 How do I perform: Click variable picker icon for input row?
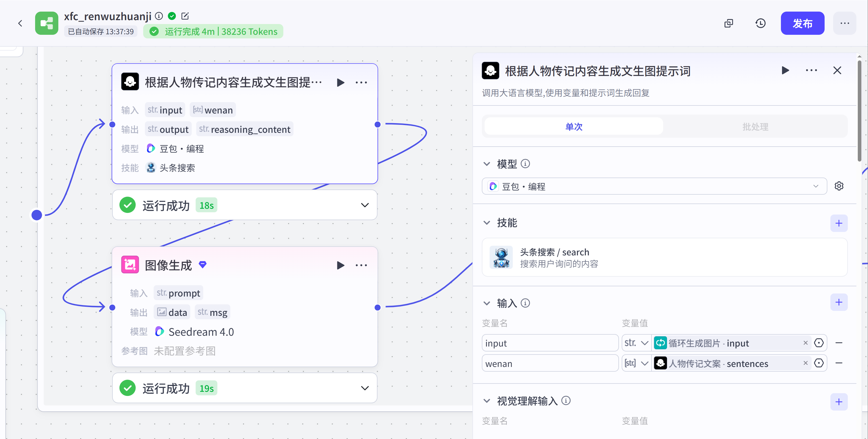tap(819, 343)
